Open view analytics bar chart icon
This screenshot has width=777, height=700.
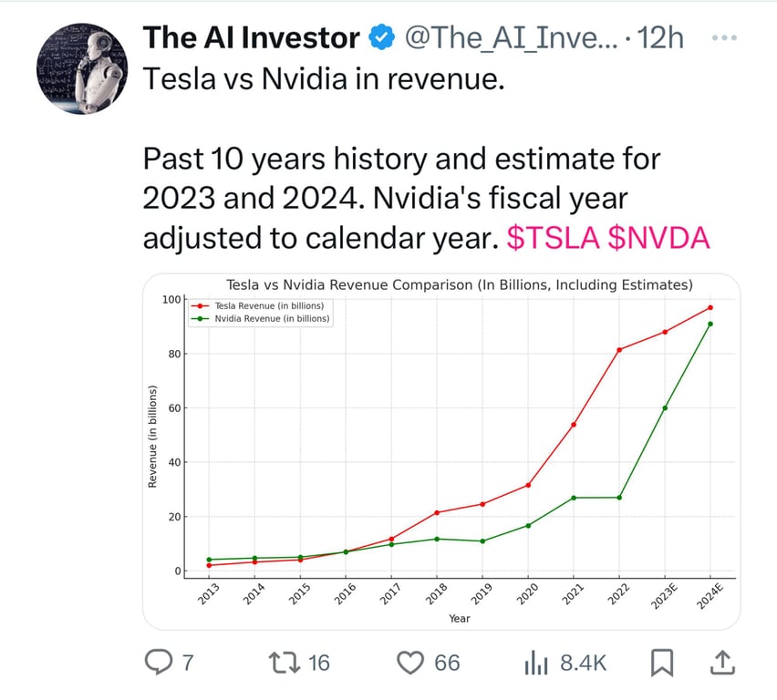535,663
